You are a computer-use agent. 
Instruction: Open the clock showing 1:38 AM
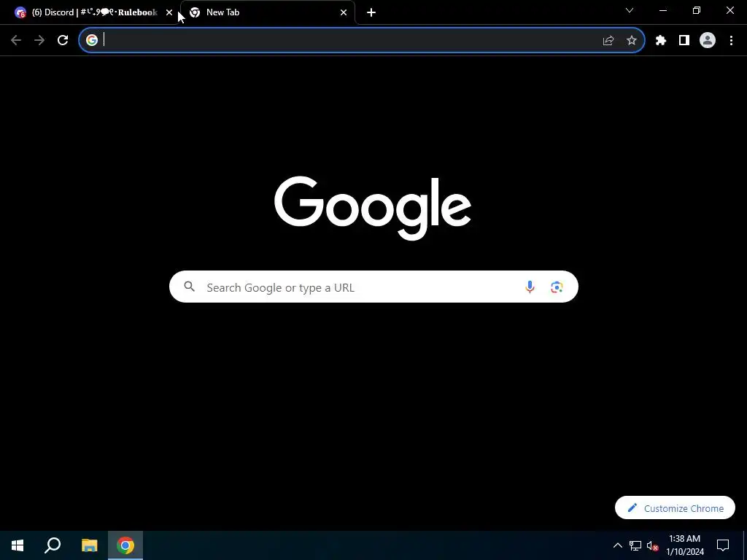pyautogui.click(x=685, y=545)
